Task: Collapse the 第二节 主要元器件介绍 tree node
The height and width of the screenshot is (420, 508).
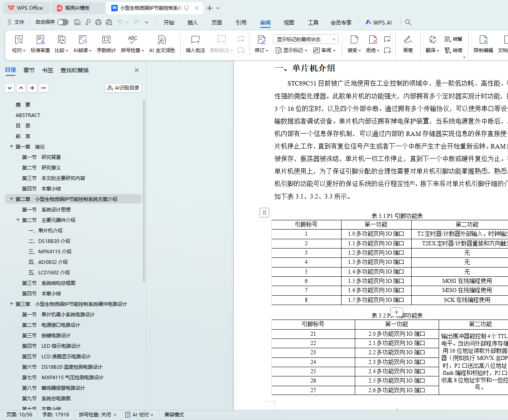Action: [18, 220]
